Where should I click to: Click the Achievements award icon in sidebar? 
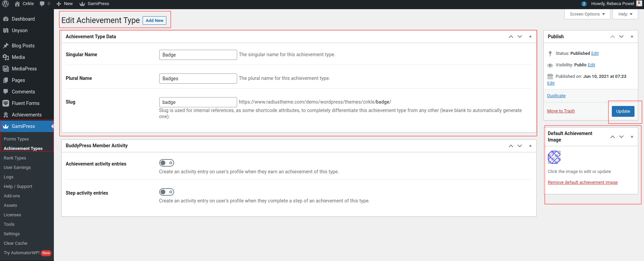pos(6,115)
